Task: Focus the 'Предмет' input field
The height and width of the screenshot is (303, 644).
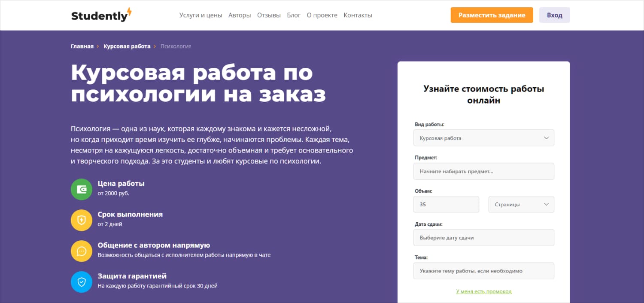Action: click(x=483, y=171)
